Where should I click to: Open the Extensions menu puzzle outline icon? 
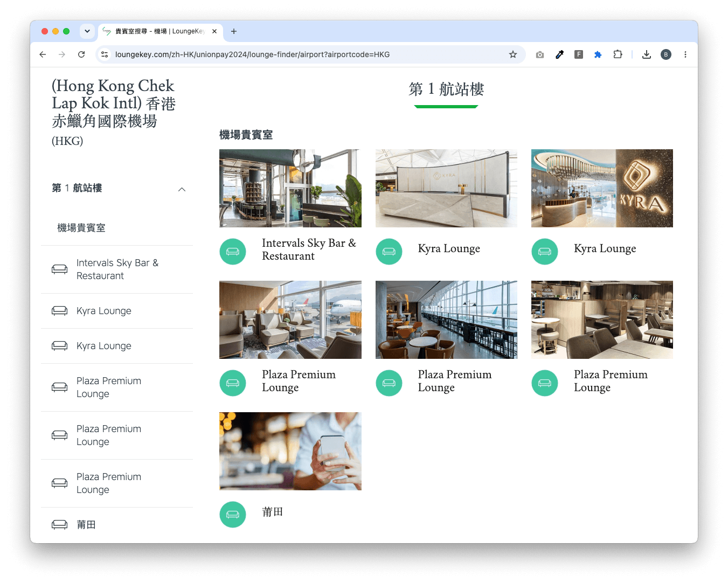pos(618,54)
